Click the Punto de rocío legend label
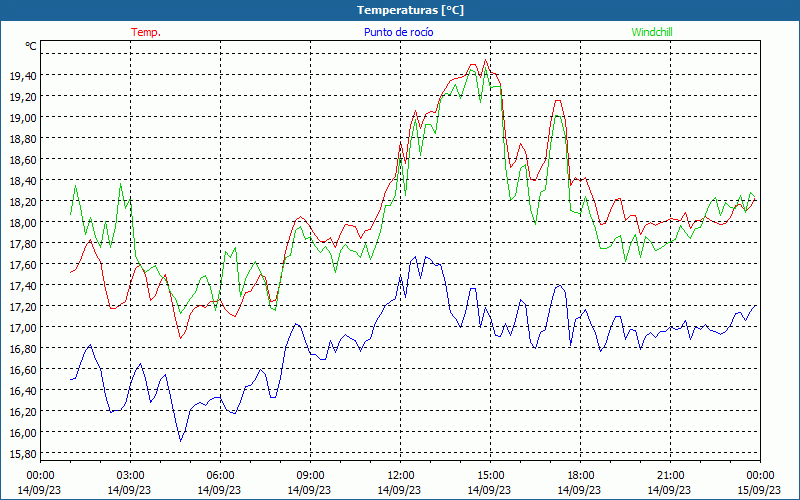The height and width of the screenshot is (500, 800). click(x=398, y=32)
